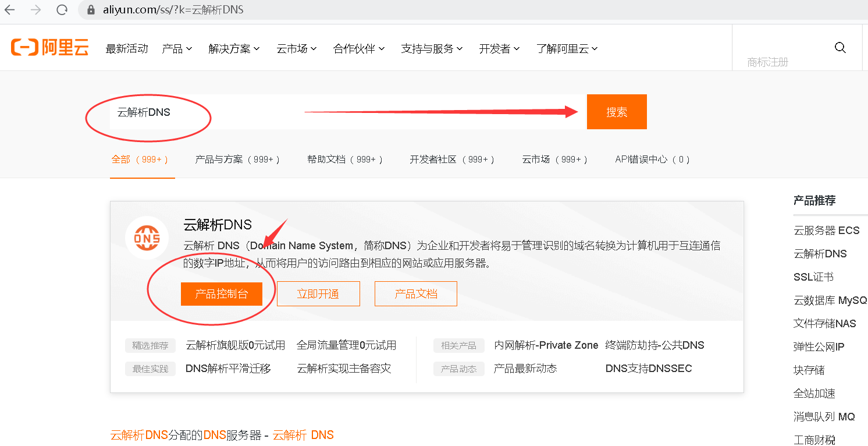
Task: Switch to the 开发者社区 tab
Action: point(451,158)
